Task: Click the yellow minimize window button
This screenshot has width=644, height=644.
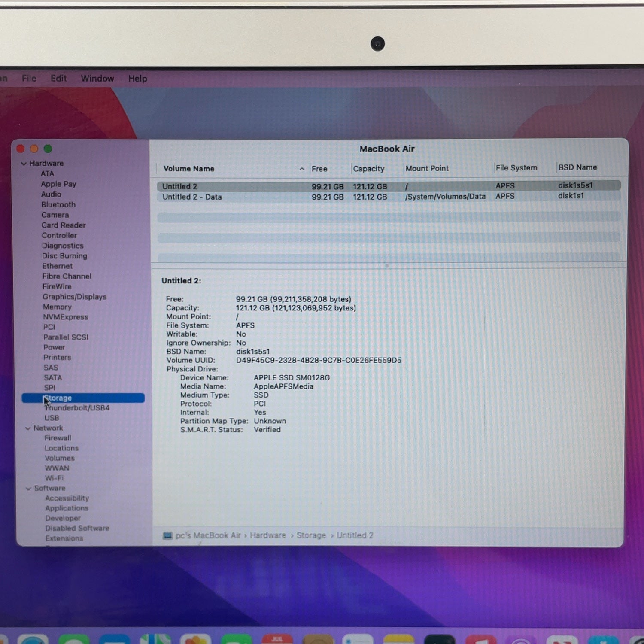Action: tap(34, 149)
